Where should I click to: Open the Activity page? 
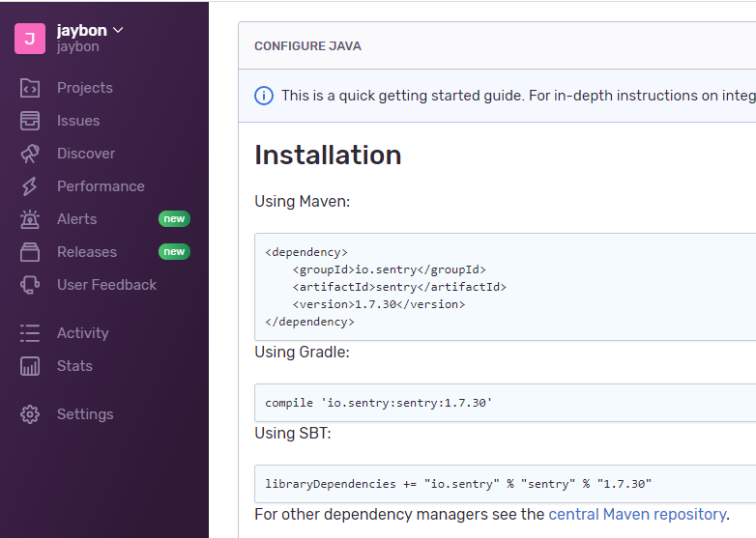coord(83,333)
